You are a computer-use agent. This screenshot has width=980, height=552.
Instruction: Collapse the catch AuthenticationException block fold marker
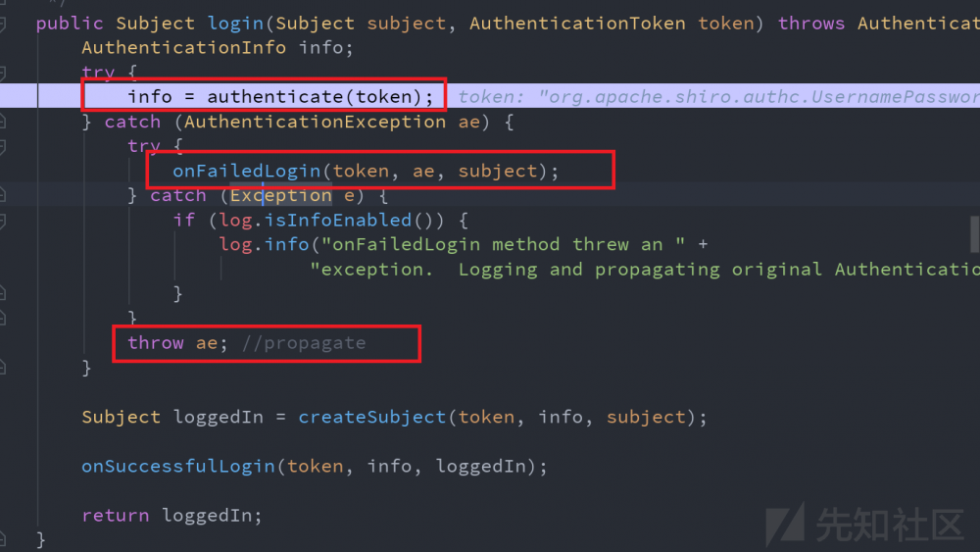click(x=3, y=122)
